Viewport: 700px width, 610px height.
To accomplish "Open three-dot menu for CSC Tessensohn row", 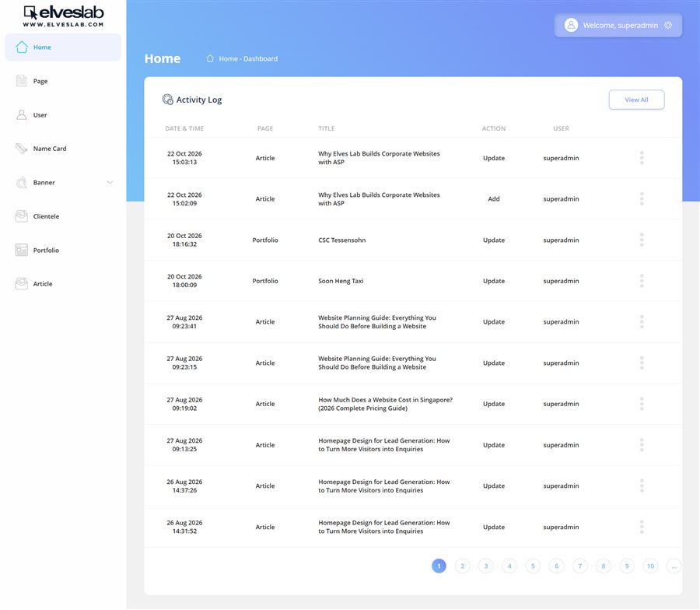I will point(642,240).
